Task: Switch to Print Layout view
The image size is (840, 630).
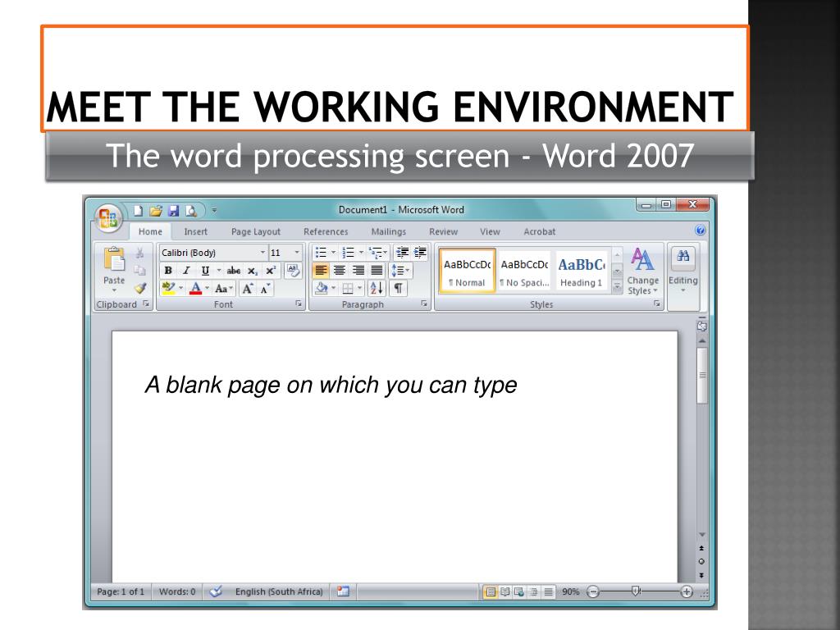Action: pyautogui.click(x=491, y=592)
